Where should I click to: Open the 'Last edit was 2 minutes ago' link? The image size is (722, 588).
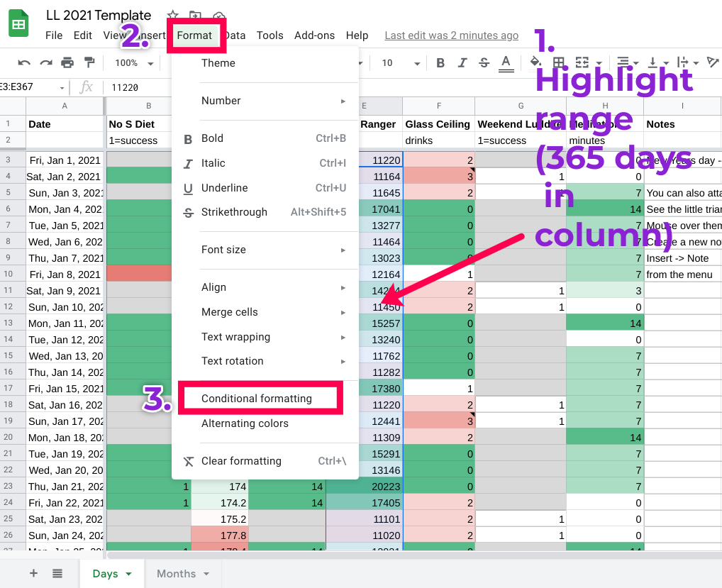(451, 35)
